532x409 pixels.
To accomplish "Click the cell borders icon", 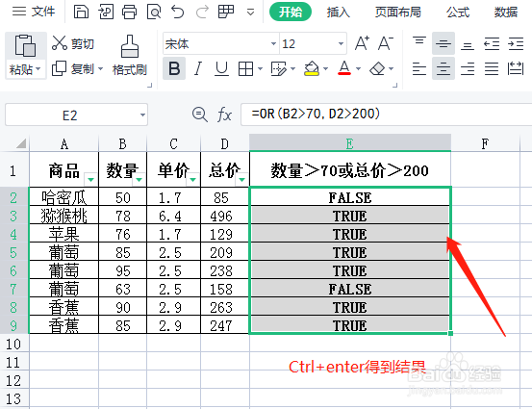I will (245, 69).
